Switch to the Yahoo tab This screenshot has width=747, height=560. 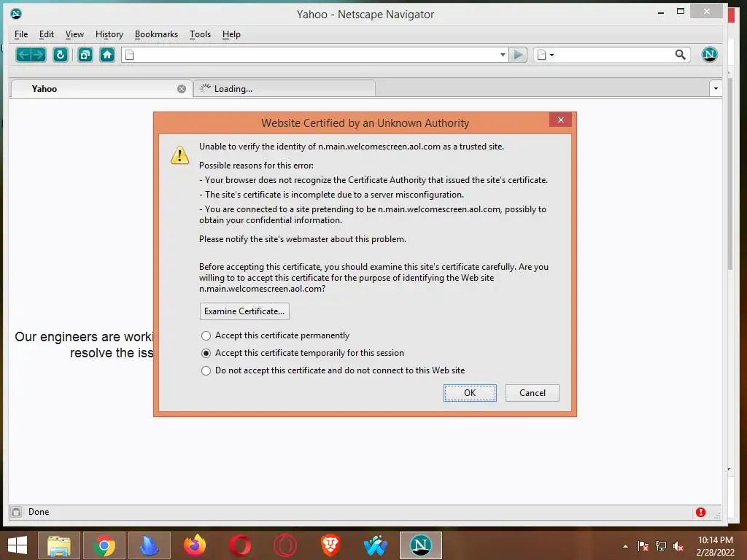click(x=101, y=89)
